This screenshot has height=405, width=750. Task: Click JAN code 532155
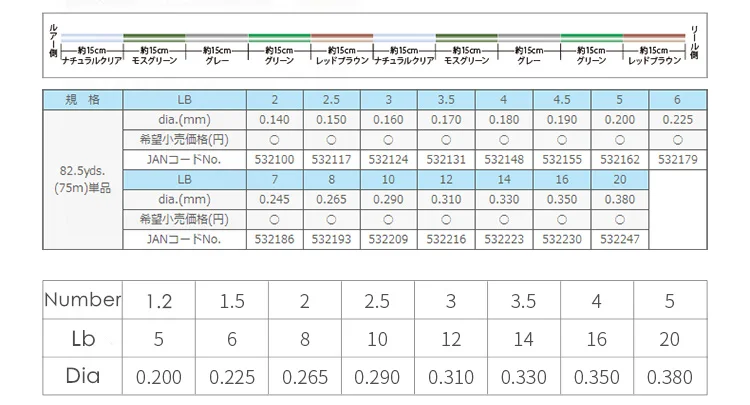(562, 159)
